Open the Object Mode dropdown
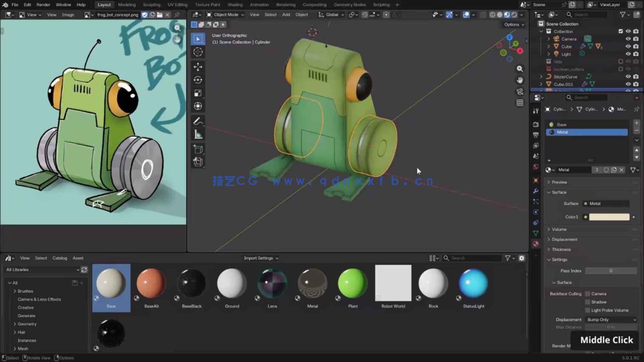Image resolution: width=644 pixels, height=362 pixels. pos(225,14)
